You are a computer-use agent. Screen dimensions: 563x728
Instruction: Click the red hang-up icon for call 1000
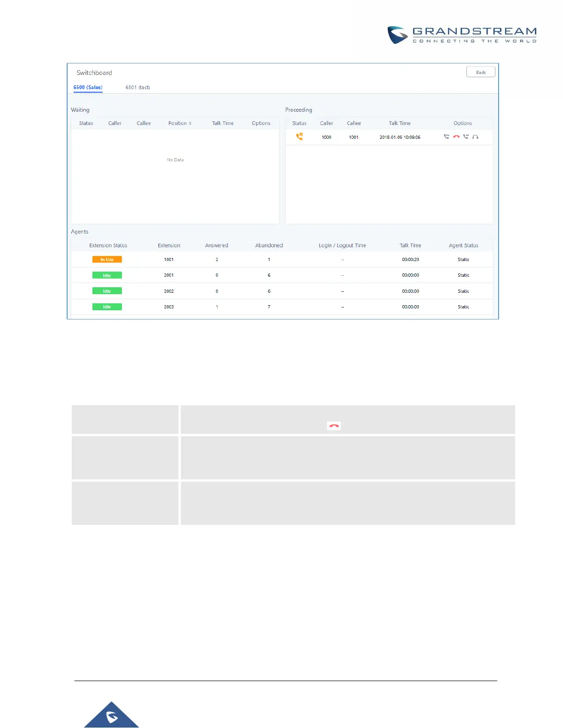(x=456, y=136)
